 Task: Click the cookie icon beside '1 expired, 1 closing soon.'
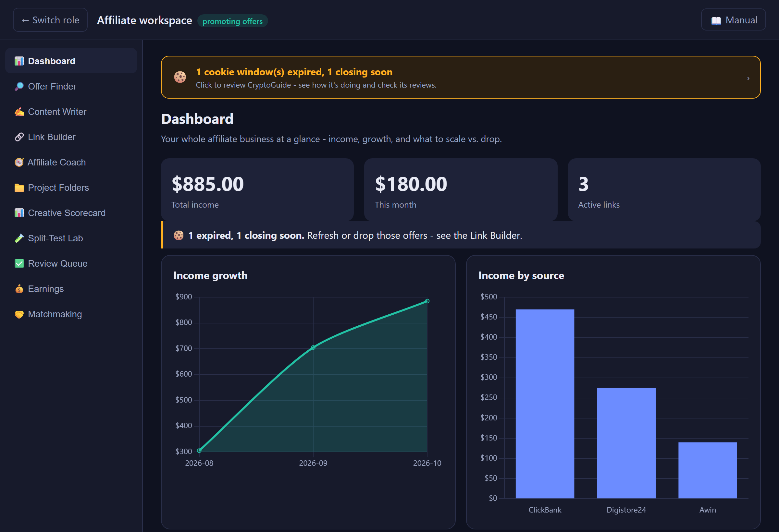pos(179,235)
